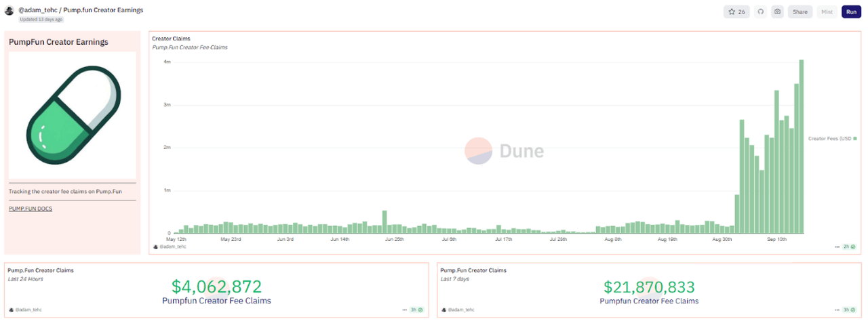868x323 pixels.
Task: Click the Pump.Fun Creator Fee Claims chart subtitle
Action: click(x=190, y=47)
